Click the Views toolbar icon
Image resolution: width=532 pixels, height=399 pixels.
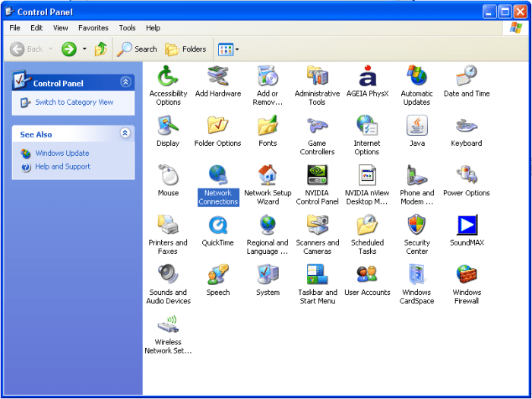click(x=226, y=49)
